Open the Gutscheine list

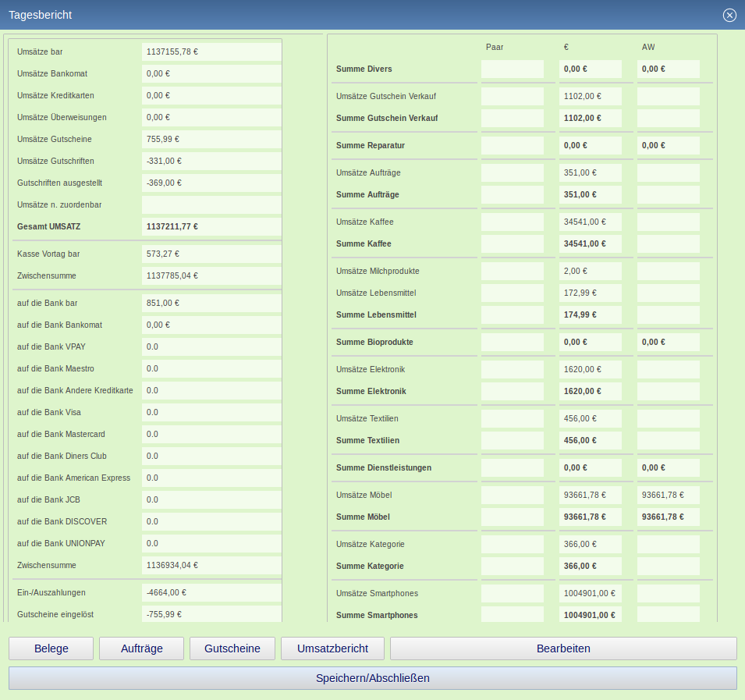(232, 648)
